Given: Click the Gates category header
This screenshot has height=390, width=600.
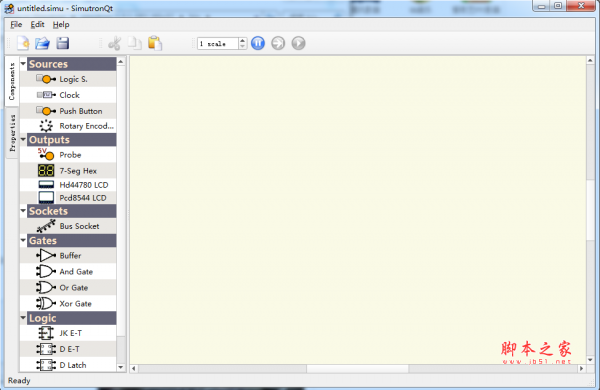Looking at the screenshot, I should 72,241.
